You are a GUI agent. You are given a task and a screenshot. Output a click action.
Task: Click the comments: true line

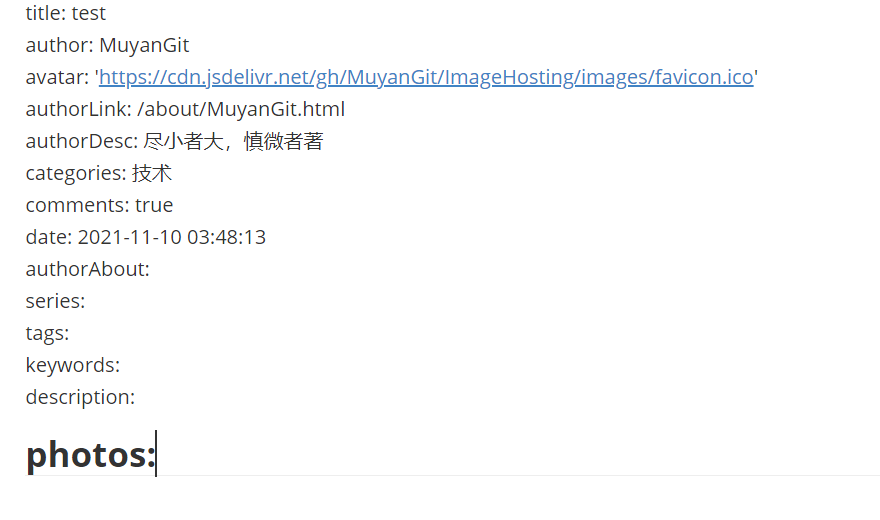pos(99,205)
